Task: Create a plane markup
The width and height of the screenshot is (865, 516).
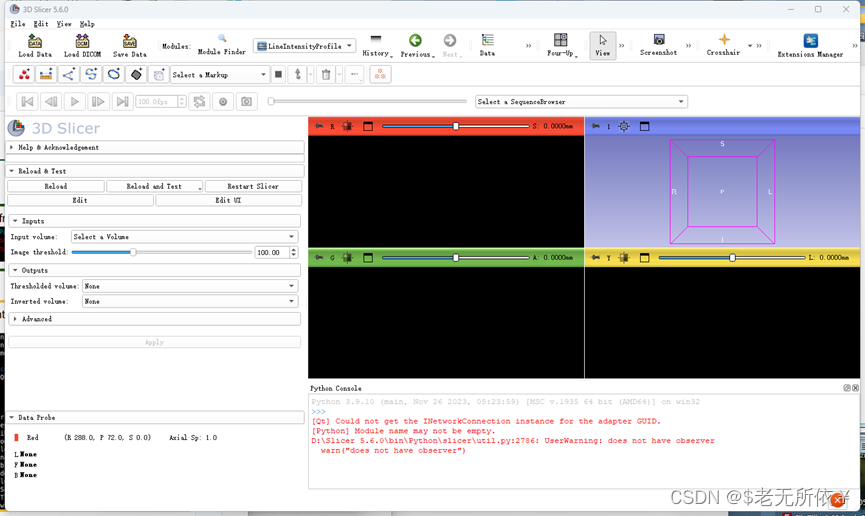Action: click(136, 75)
